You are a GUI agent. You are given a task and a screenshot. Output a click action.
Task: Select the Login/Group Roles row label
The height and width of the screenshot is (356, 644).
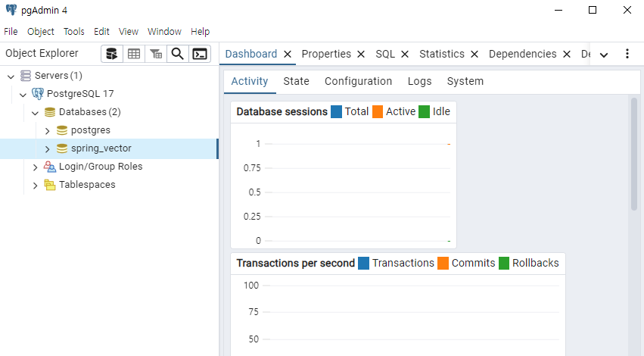[101, 167]
